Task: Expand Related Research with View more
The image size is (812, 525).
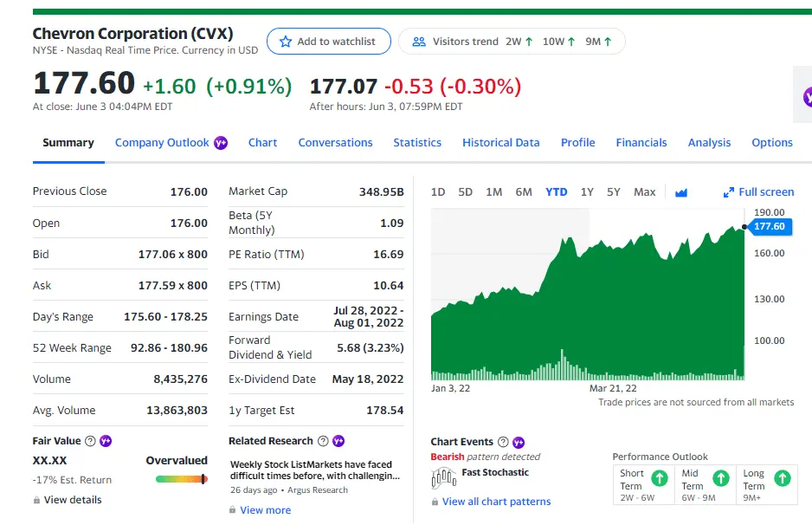Action: click(265, 510)
